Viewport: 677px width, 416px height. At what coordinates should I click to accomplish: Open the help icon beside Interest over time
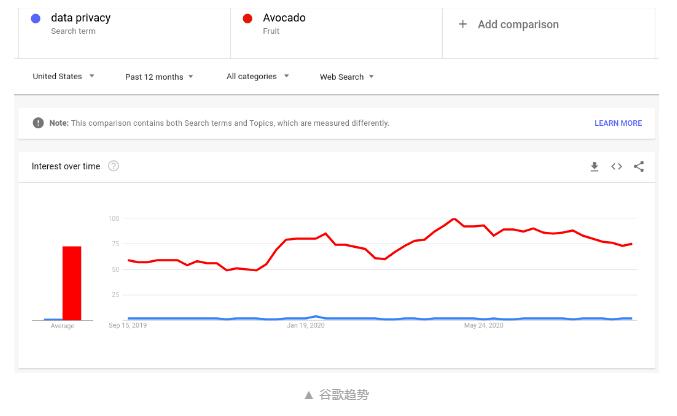point(114,166)
